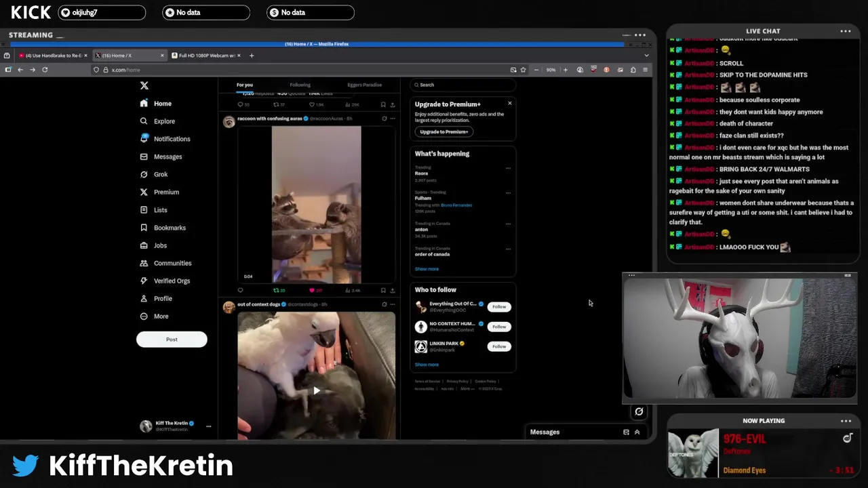The width and height of the screenshot is (868, 488).
Task: Open Profile from the sidebar
Action: click(x=156, y=298)
